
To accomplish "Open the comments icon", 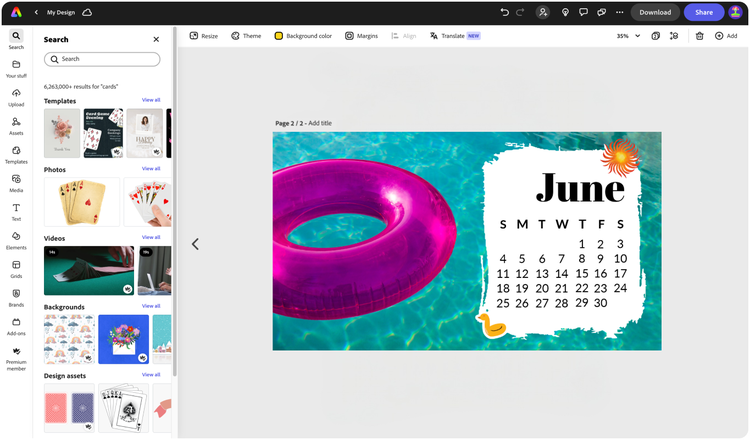I will click(x=583, y=12).
